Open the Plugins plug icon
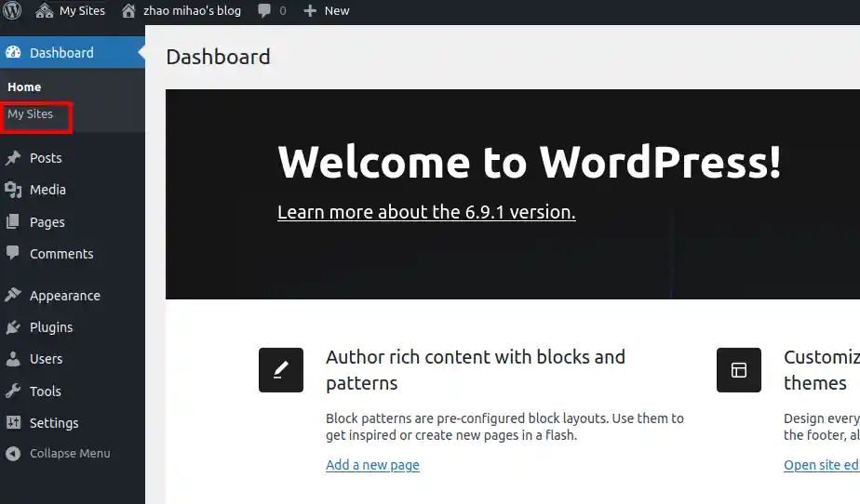 (13, 327)
